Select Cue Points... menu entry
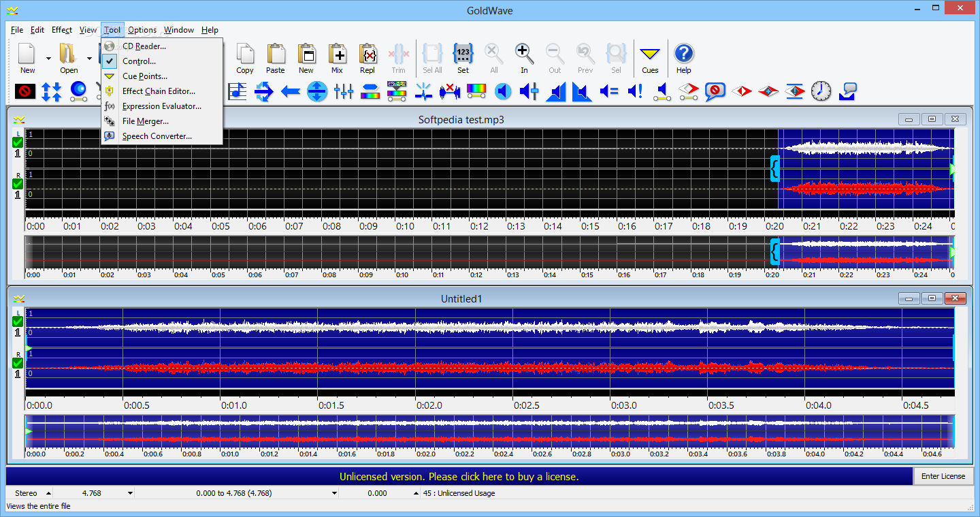 coord(162,76)
